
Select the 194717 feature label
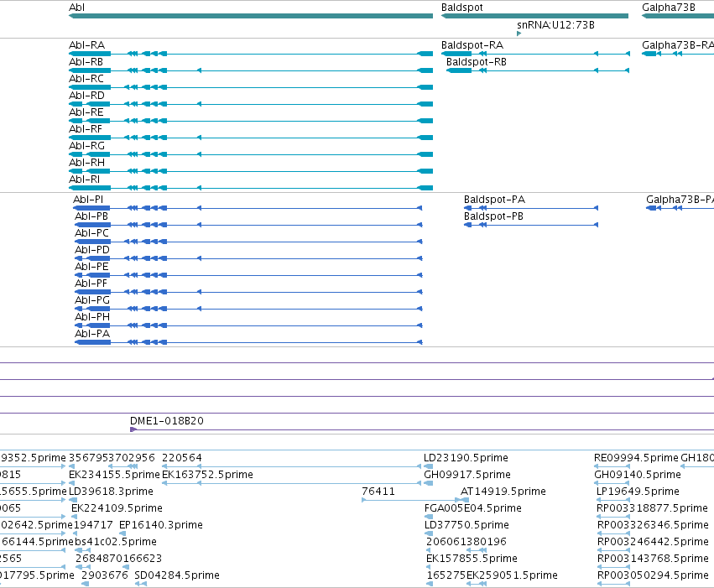[x=93, y=525]
